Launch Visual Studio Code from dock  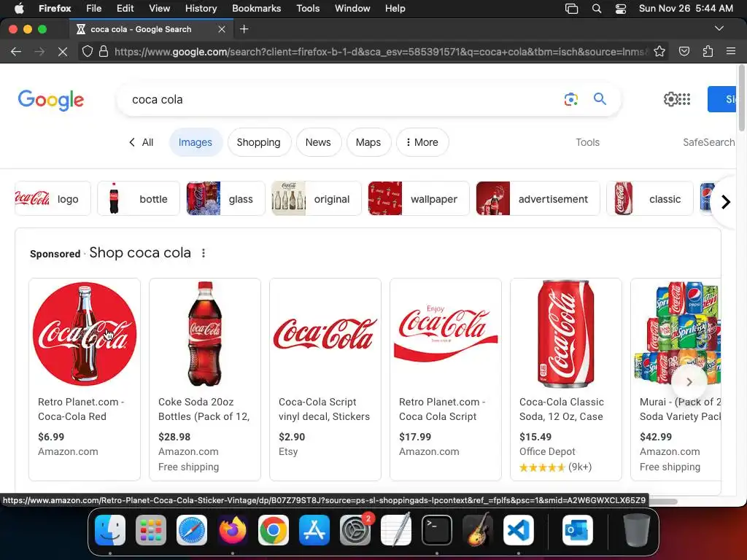[x=519, y=530]
